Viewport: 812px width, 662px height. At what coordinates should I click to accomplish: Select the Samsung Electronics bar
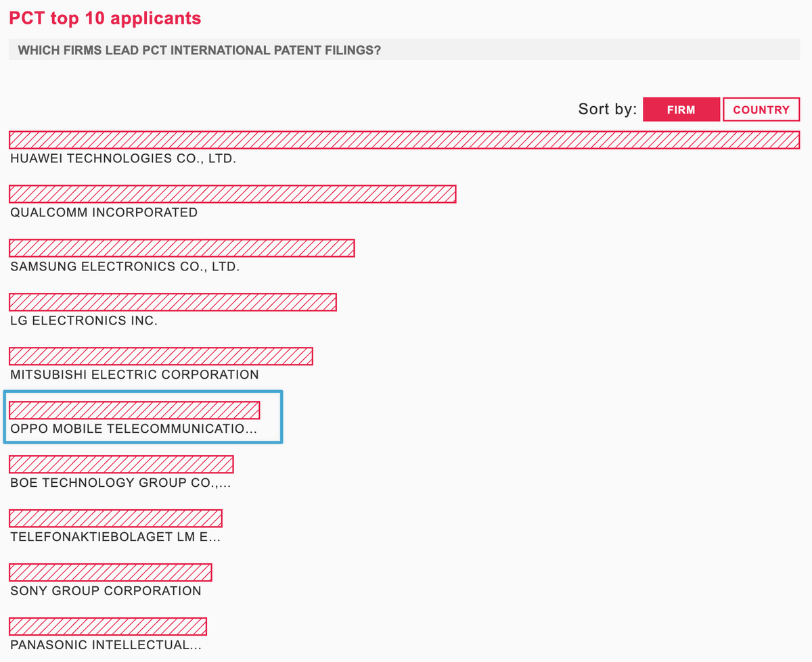click(x=181, y=247)
